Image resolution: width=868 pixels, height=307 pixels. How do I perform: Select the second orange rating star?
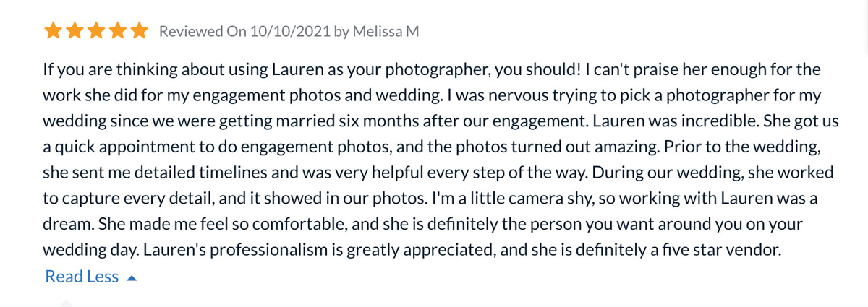(x=75, y=31)
